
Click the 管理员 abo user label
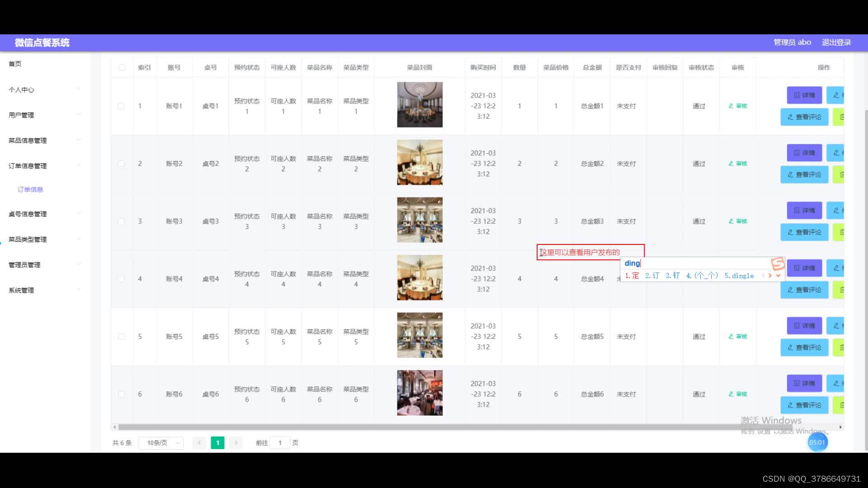pyautogui.click(x=792, y=42)
